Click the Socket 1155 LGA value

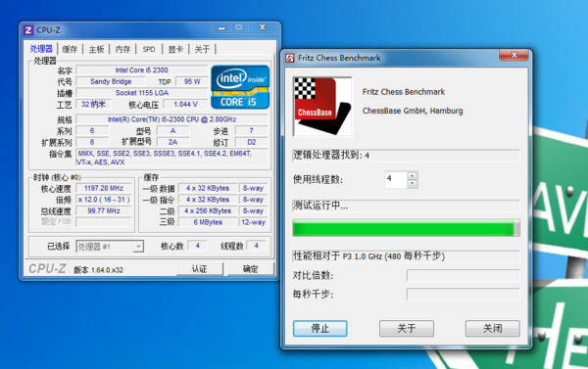[142, 93]
